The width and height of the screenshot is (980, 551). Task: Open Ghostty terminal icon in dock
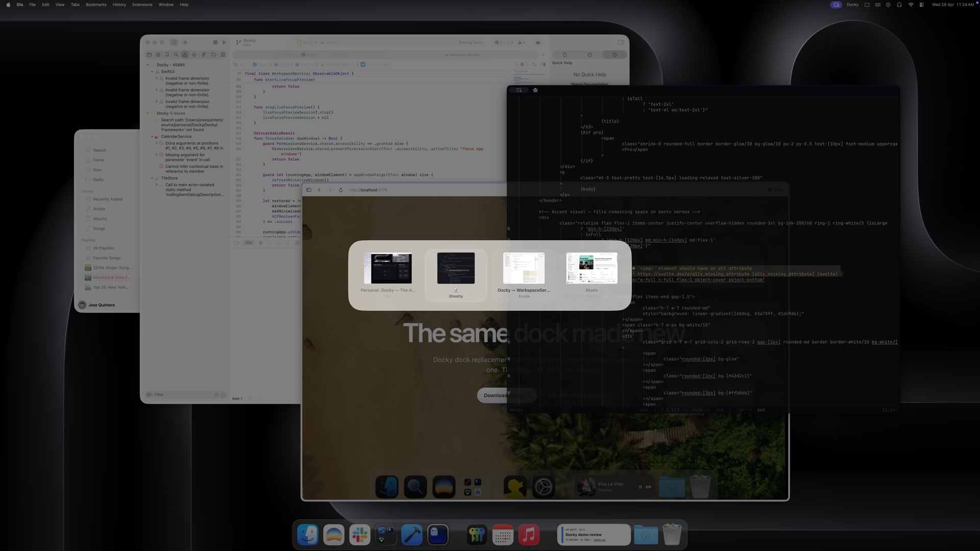[x=438, y=535]
